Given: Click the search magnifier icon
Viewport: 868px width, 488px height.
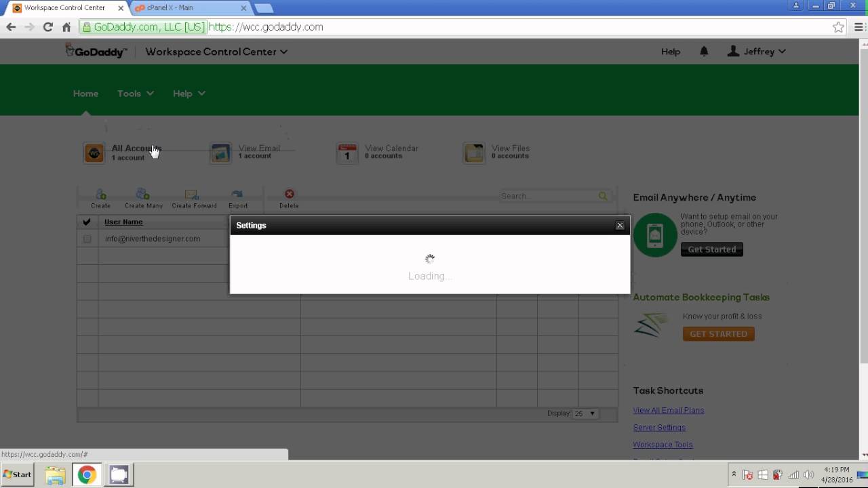Looking at the screenshot, I should click(x=603, y=196).
